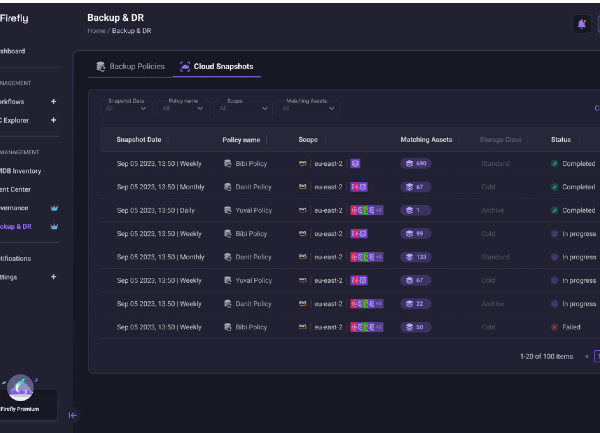Sort by Policy name column header
Viewport: 600px width, 433px height.
241,140
